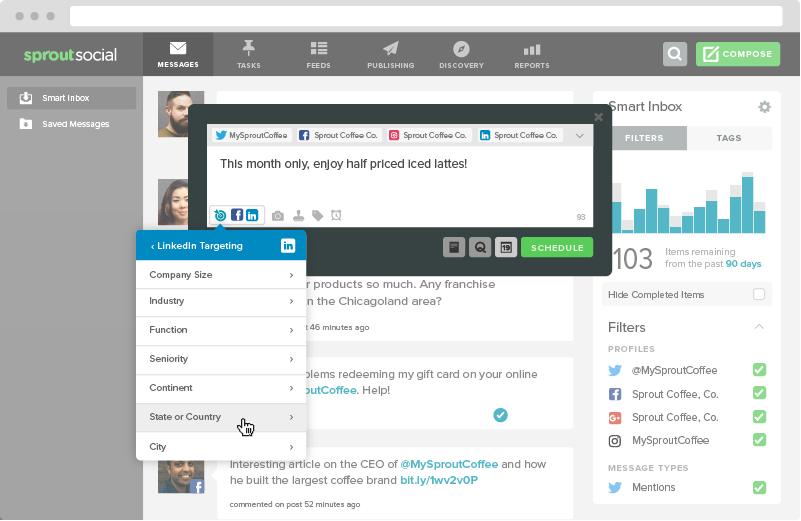Go to the Feeds section
801x521 pixels.
pos(319,54)
